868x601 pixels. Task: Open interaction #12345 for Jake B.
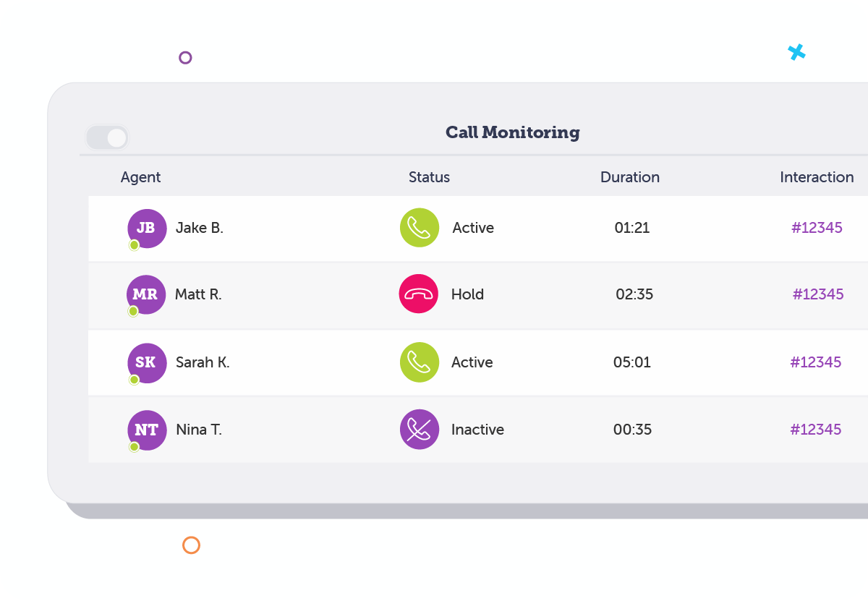pos(817,227)
